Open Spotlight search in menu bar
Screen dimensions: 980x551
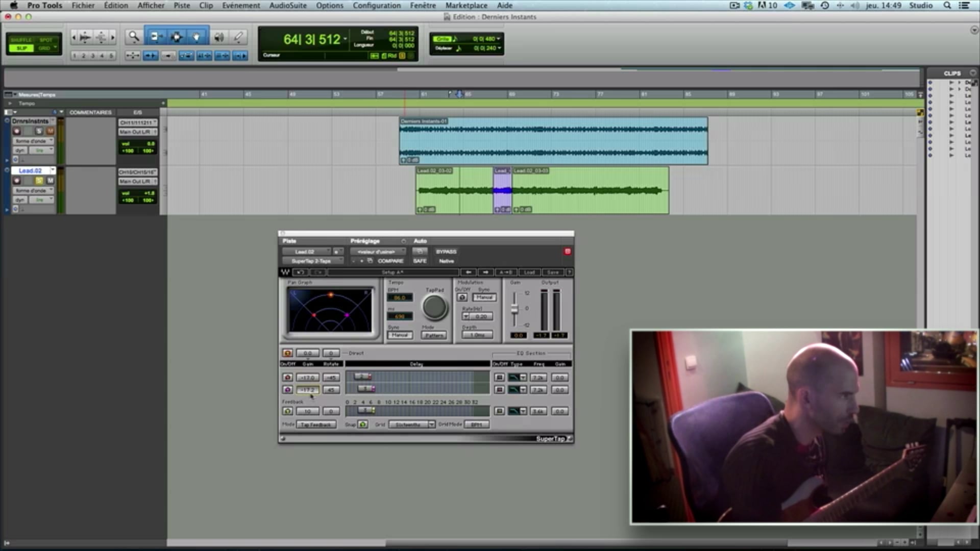947,6
